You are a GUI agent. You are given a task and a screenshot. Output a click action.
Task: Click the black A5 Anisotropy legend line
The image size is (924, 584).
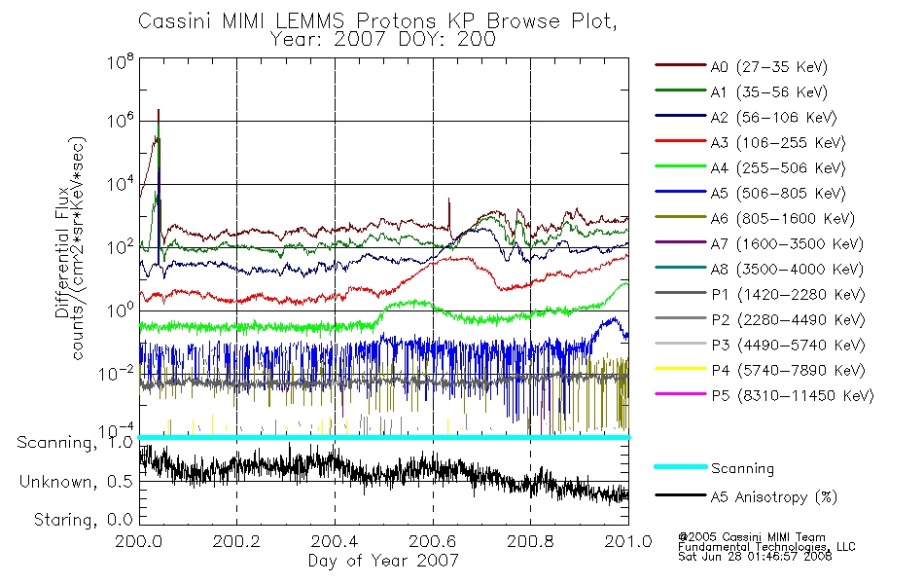[x=680, y=495]
